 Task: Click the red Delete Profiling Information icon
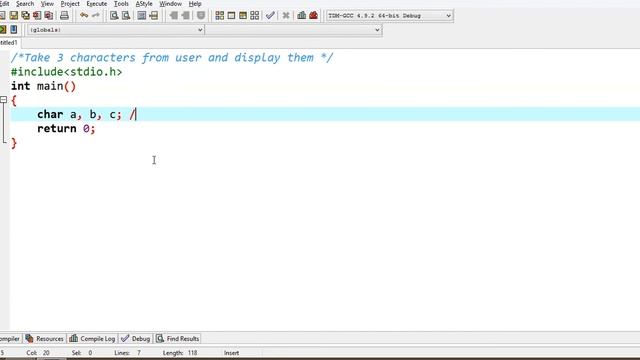tap(313, 16)
